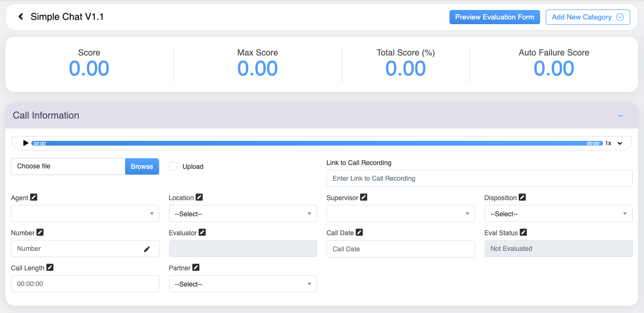
Task: Click the pencil icon inside Number field
Action: (147, 249)
